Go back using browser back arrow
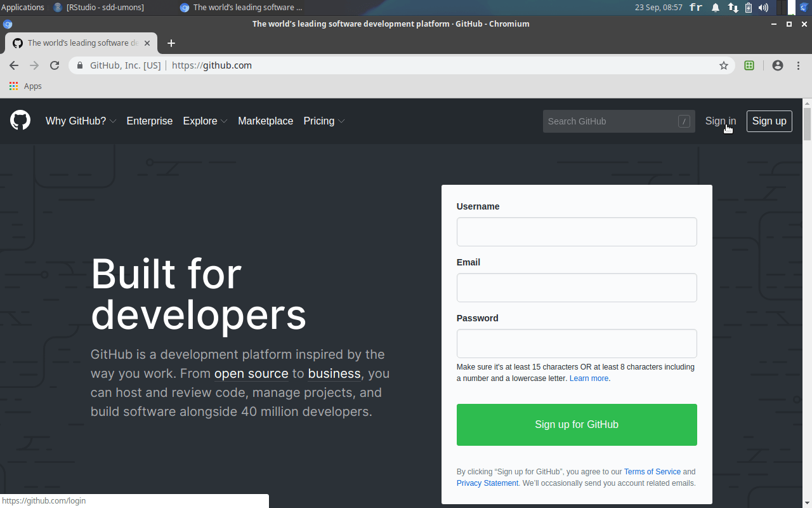Image resolution: width=812 pixels, height=508 pixels. (x=14, y=65)
